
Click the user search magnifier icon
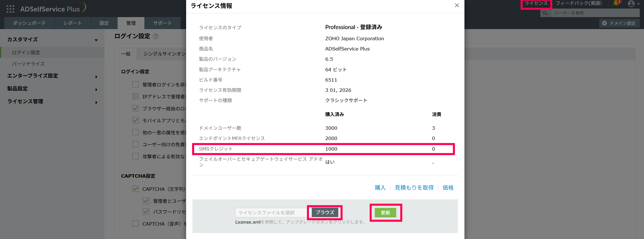point(545,13)
